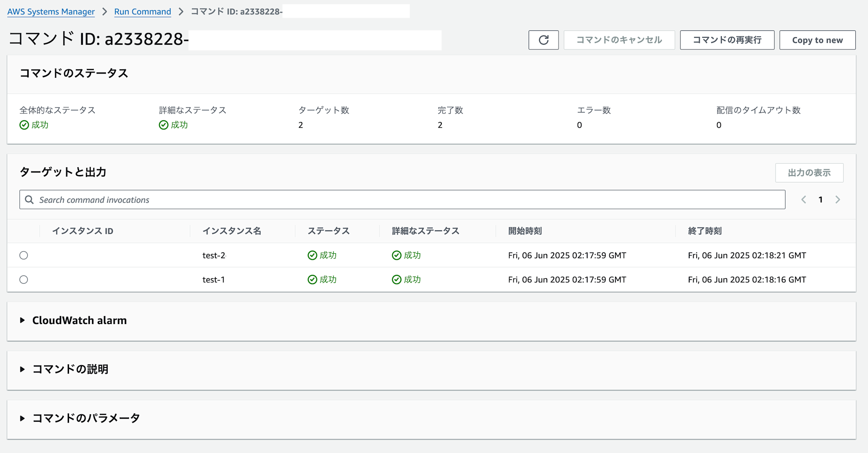The width and height of the screenshot is (868, 453).
Task: Click the ターゲット数 value 2
Action: coord(300,125)
